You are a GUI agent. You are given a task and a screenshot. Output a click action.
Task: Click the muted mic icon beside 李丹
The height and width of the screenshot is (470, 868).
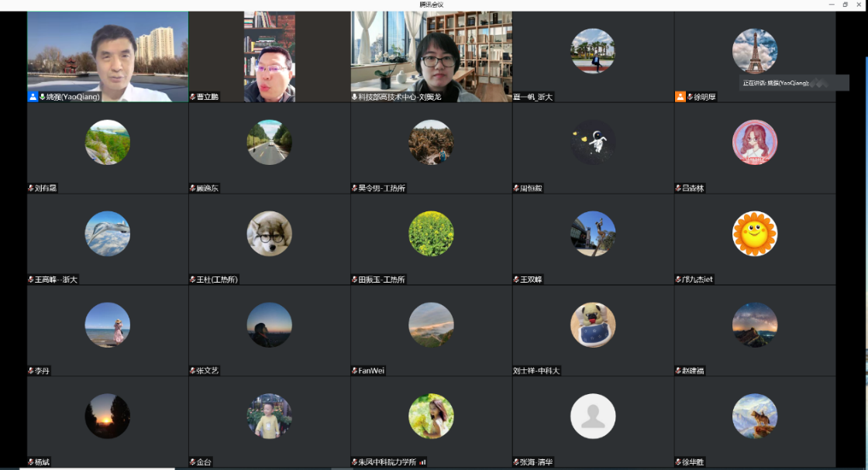pos(31,371)
